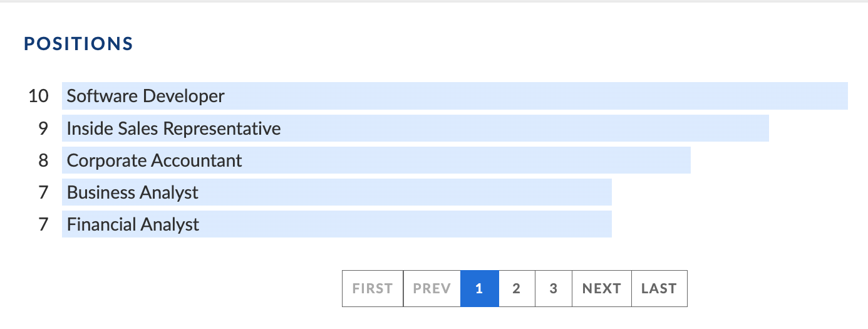Select the highlighted page 1 button

point(480,288)
